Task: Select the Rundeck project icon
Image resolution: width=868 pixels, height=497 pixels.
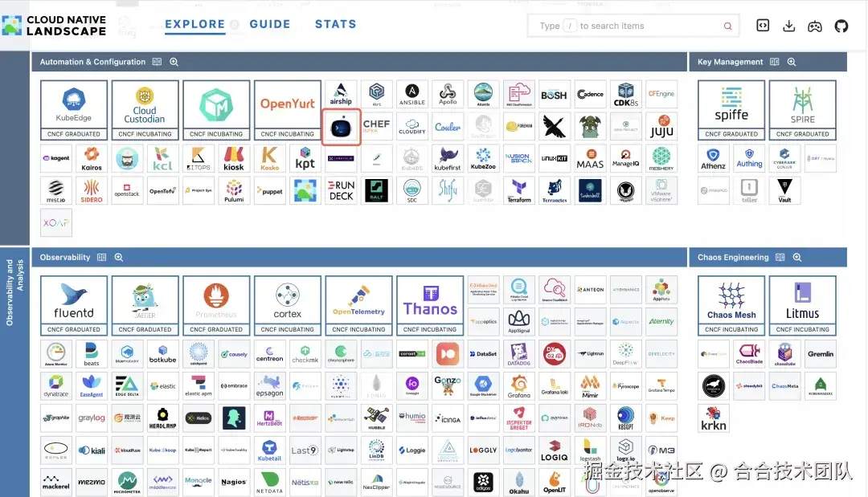Action: click(341, 191)
